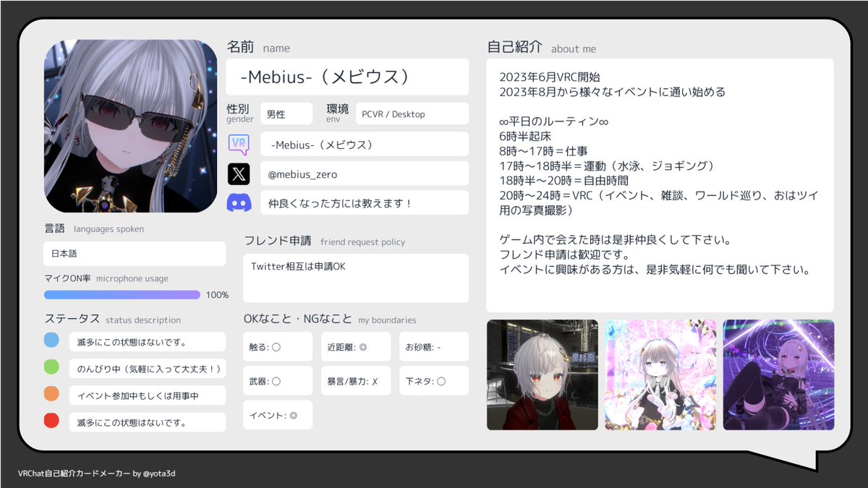868x488 pixels.
Task: Open the X (Twitter) icon
Action: pos(239,173)
